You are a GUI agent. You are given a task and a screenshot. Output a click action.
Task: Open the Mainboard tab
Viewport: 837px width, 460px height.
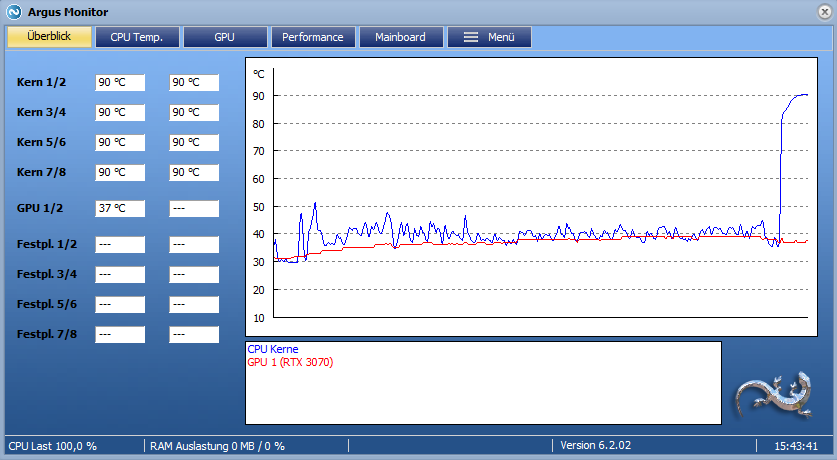pos(400,37)
